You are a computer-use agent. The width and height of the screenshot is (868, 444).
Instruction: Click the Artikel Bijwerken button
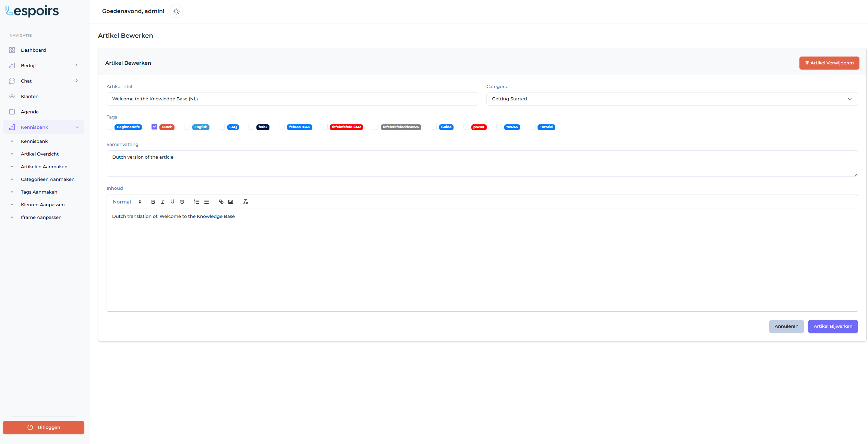point(833,326)
